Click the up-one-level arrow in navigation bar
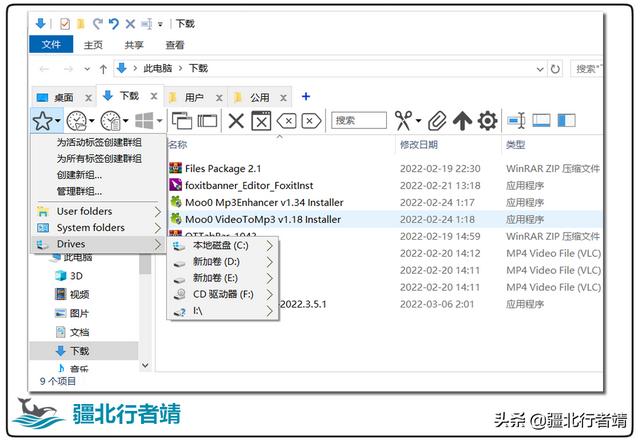The width and height of the screenshot is (640, 441). pyautogui.click(x=103, y=69)
